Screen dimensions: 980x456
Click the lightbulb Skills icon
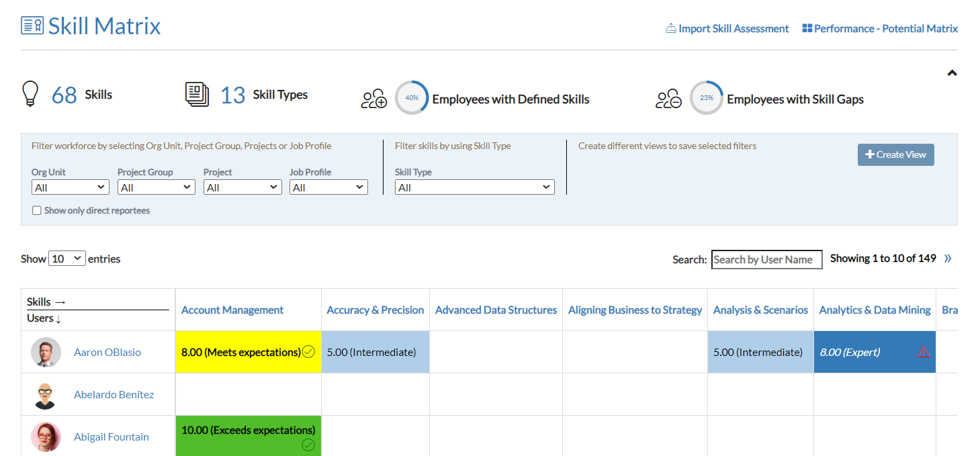click(30, 95)
